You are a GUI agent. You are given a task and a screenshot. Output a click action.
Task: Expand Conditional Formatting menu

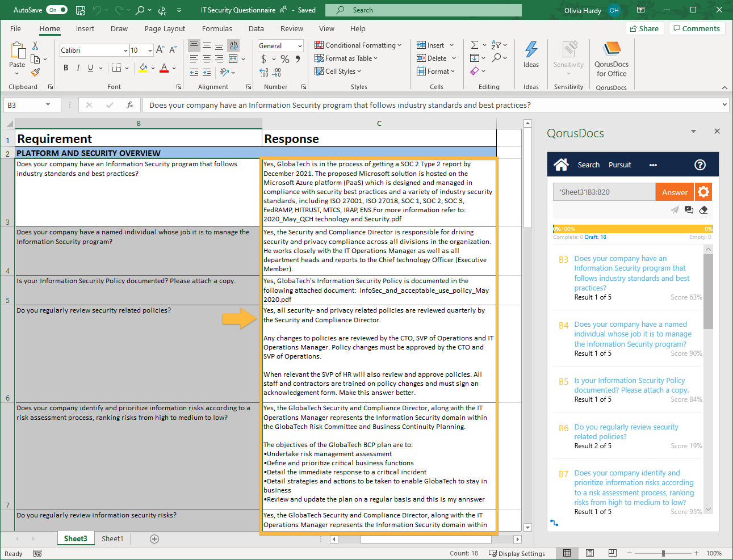coord(358,45)
